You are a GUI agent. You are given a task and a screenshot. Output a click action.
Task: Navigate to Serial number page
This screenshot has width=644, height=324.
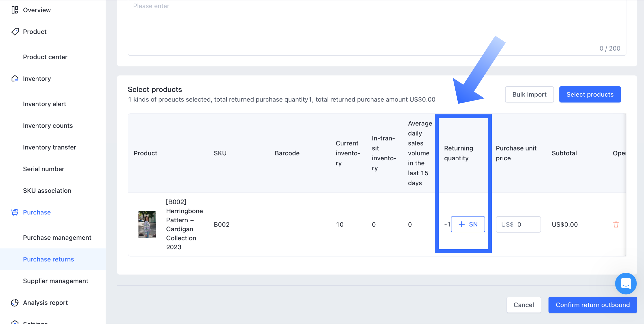(x=43, y=169)
